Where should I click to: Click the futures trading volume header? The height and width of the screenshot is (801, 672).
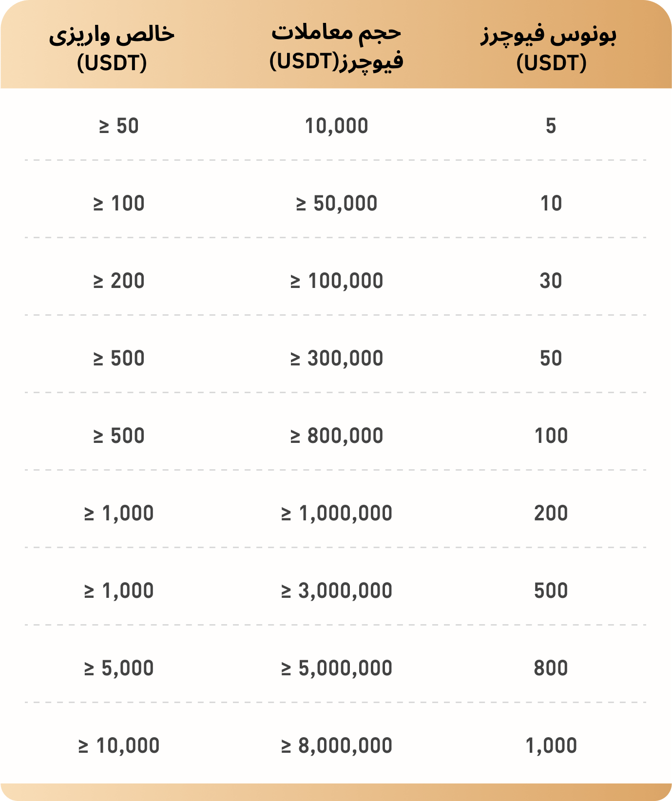point(336,47)
